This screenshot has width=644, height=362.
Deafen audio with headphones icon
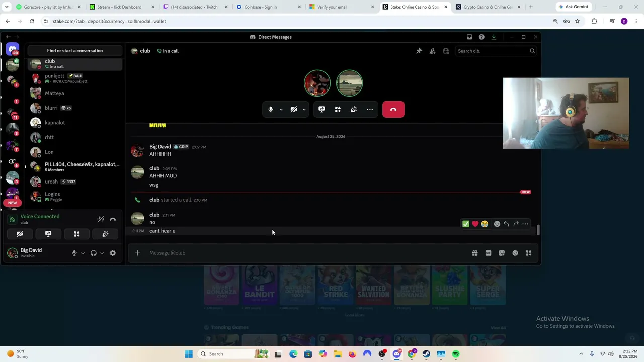[x=94, y=253]
